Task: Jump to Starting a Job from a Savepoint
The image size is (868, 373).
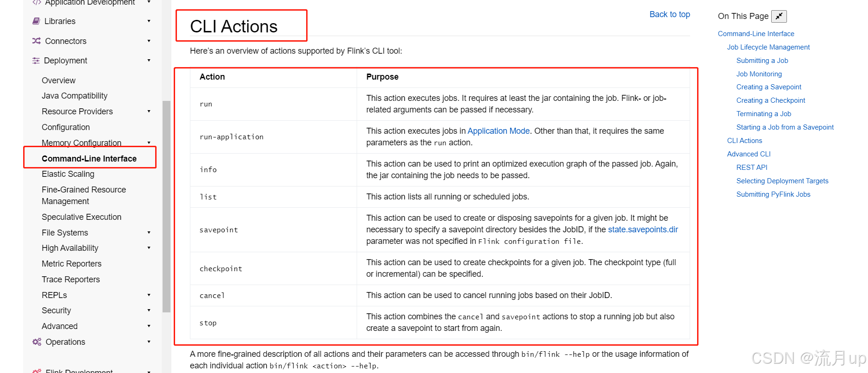Action: 785,127
